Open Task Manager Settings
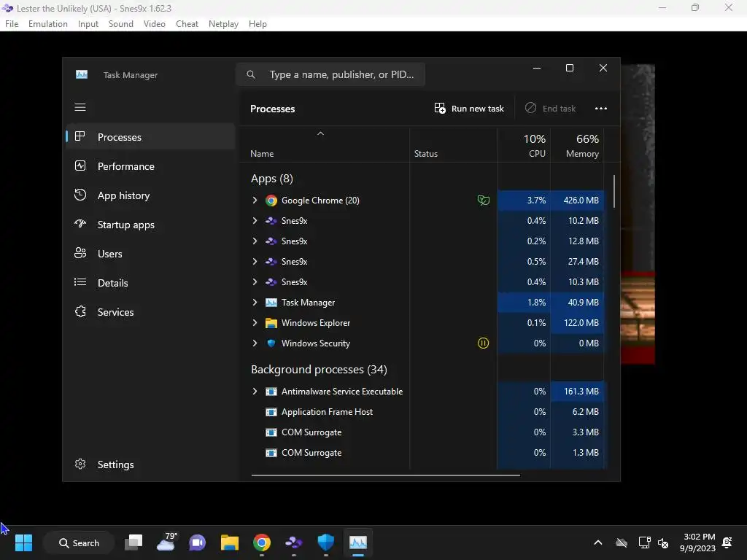The image size is (747, 560). (150, 464)
